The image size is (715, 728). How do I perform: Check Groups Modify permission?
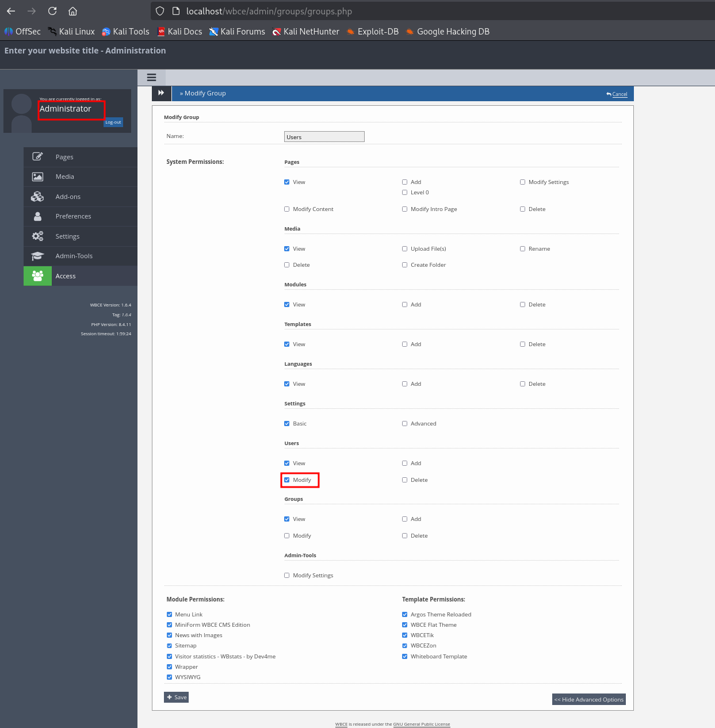tap(287, 535)
